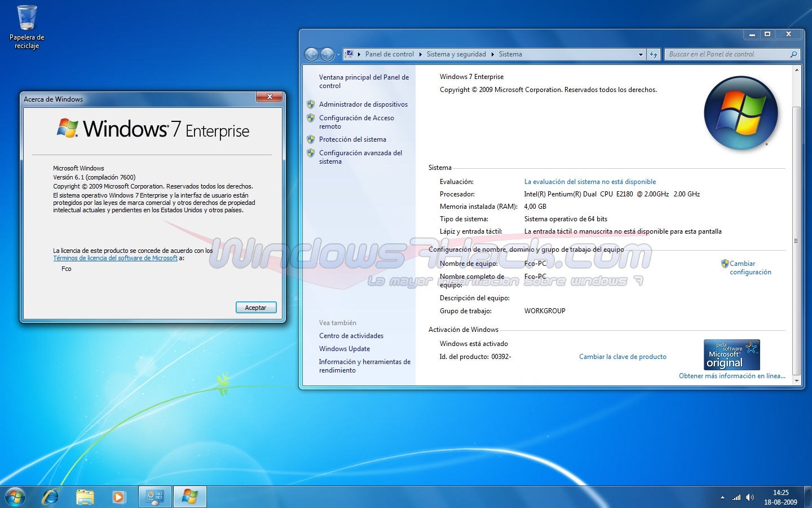The height and width of the screenshot is (508, 812).
Task: Open the address bar history dropdown
Action: coord(641,54)
